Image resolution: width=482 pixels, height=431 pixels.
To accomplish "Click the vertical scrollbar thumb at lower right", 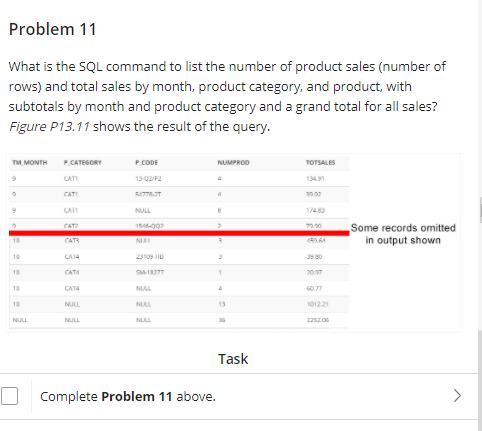I will (480, 380).
